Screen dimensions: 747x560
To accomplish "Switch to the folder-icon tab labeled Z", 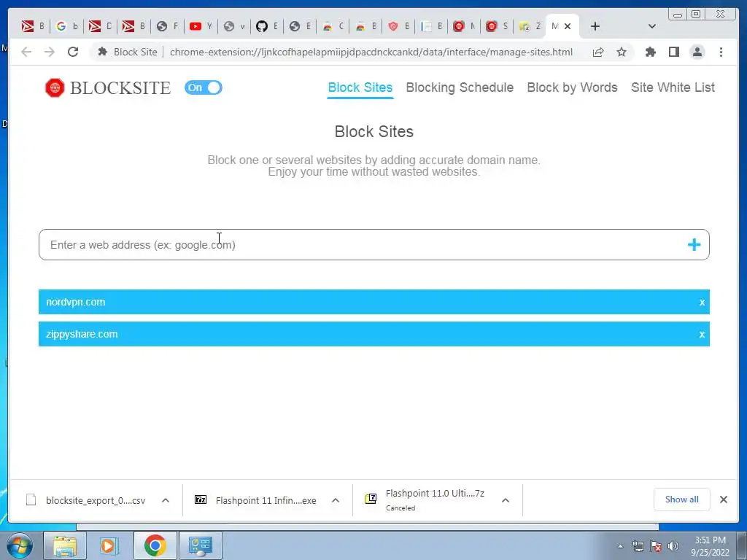I will pyautogui.click(x=530, y=26).
